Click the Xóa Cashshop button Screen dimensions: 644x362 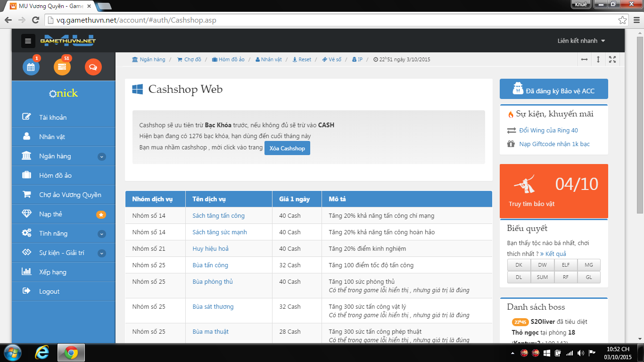[x=287, y=148]
